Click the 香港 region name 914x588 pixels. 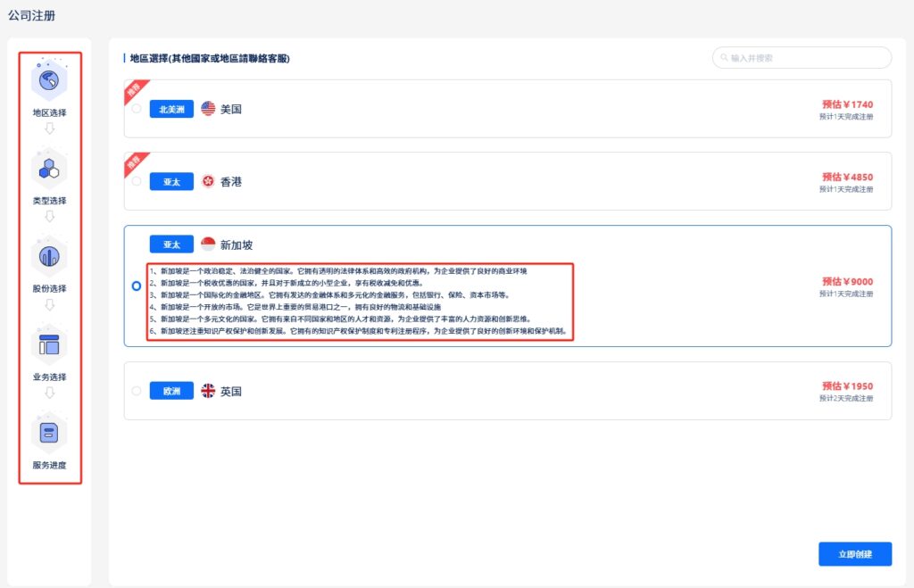coord(231,182)
